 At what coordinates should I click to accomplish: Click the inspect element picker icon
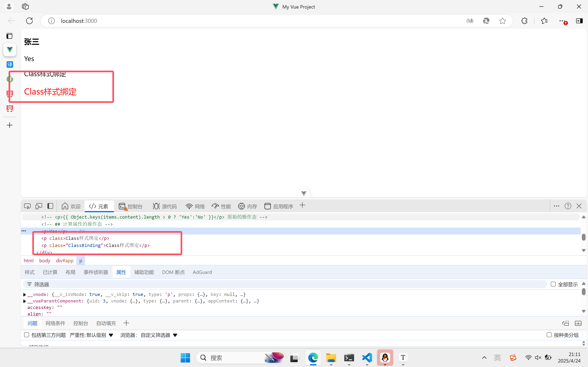coord(27,206)
